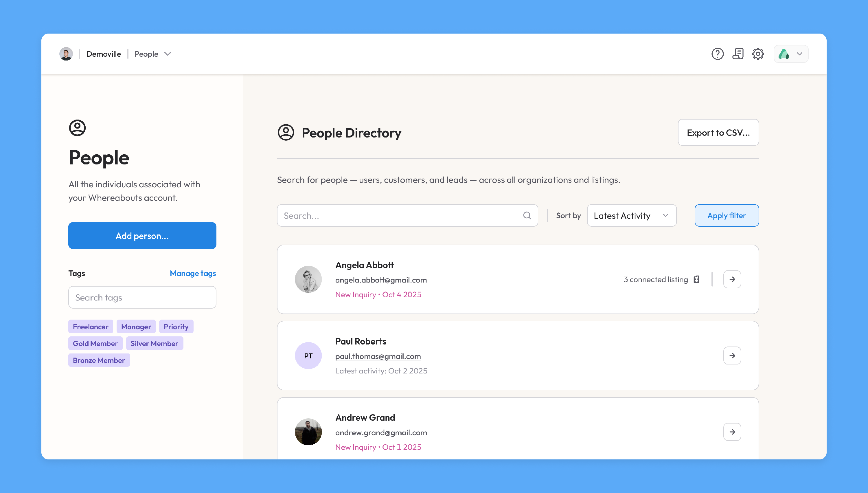The image size is (868, 493).
Task: Click the changelog document icon in header
Action: 738,54
